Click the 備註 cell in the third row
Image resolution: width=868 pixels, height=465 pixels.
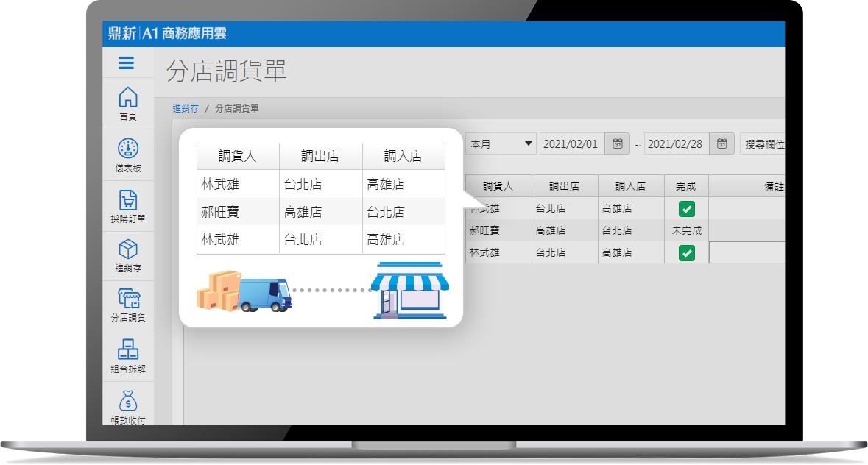(747, 253)
